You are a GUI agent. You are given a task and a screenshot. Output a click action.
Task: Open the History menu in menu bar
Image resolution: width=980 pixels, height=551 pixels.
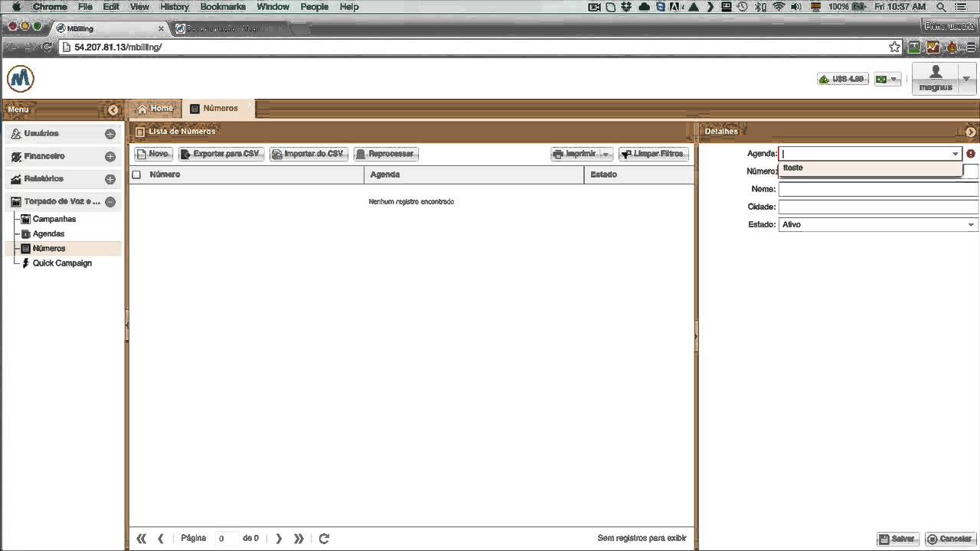(x=175, y=7)
